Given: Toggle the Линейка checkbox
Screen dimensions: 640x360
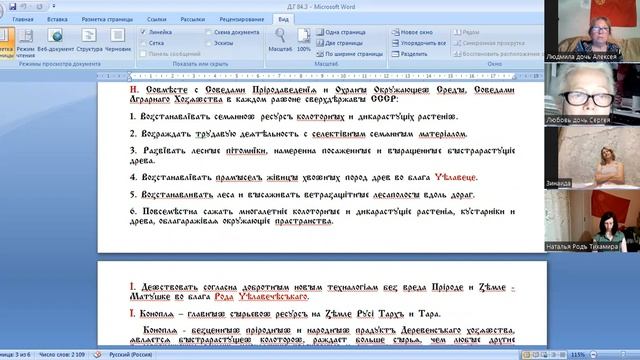Looking at the screenshot, I should pos(156,32).
